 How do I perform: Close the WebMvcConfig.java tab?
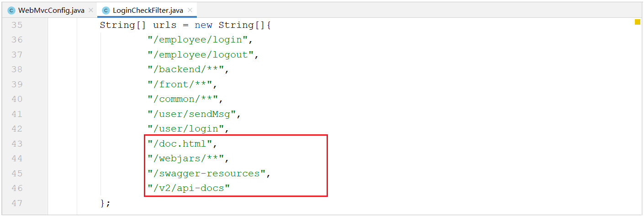click(x=91, y=10)
